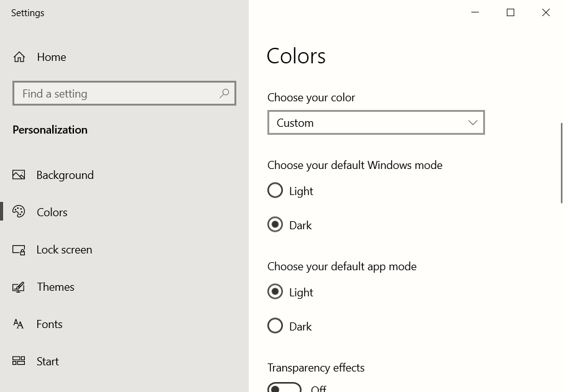
Task: Click the Start tiles icon
Action: (x=19, y=361)
